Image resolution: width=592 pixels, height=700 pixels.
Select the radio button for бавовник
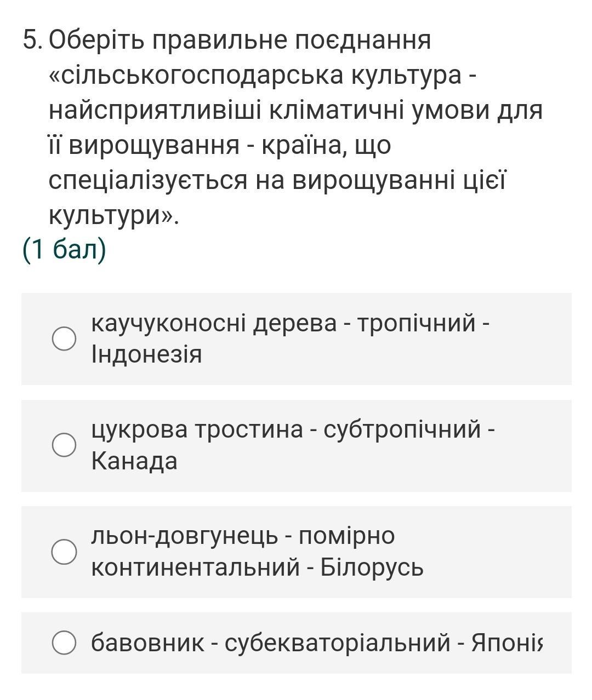click(64, 642)
